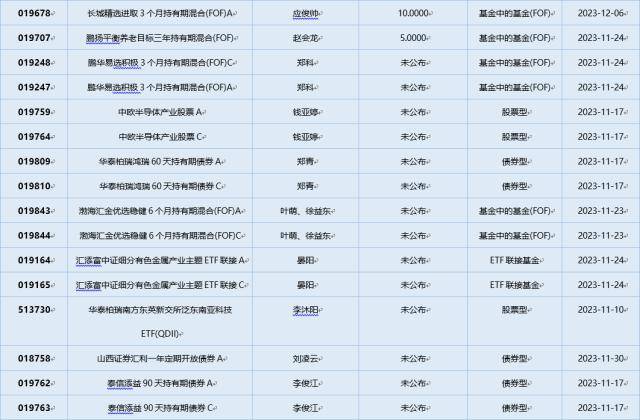Click fund name 华泰柏瑞鸿瑞60天持有期债券C
The width and height of the screenshot is (640, 420).
coord(160,186)
